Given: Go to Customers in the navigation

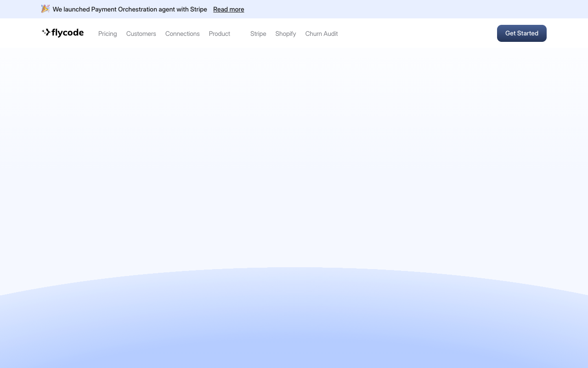Looking at the screenshot, I should click(141, 34).
